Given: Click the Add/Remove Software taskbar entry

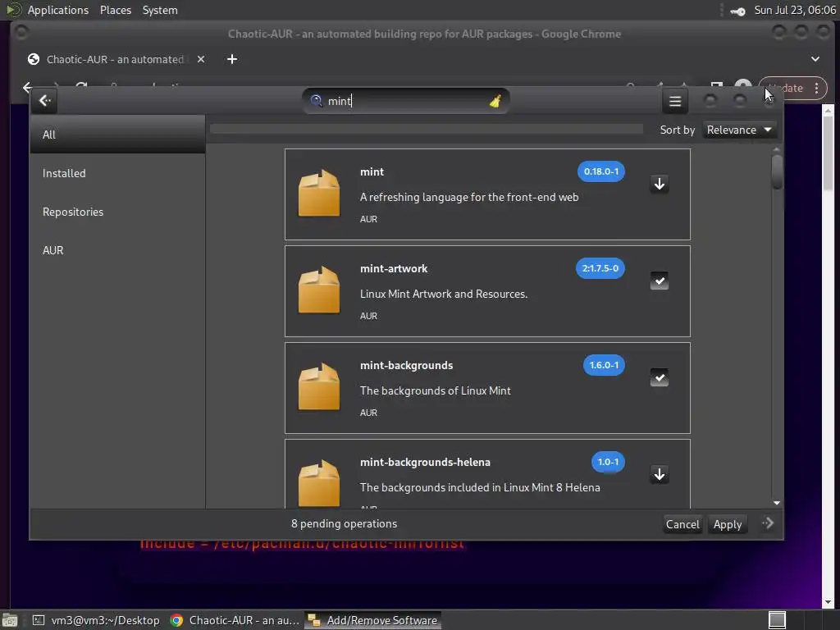Looking at the screenshot, I should (373, 620).
